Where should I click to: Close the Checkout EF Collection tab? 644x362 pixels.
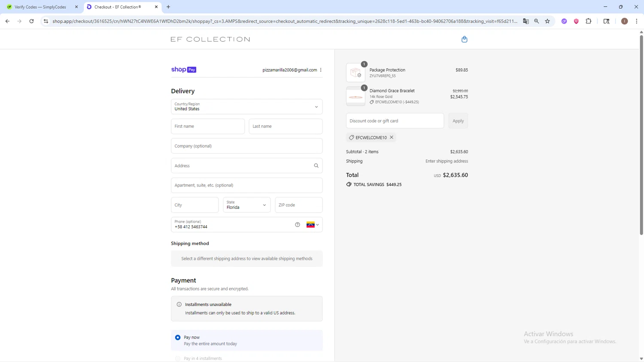pyautogui.click(x=156, y=7)
